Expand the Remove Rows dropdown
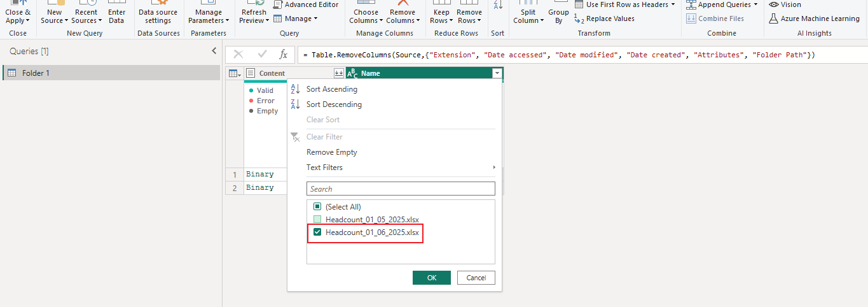 point(479,21)
